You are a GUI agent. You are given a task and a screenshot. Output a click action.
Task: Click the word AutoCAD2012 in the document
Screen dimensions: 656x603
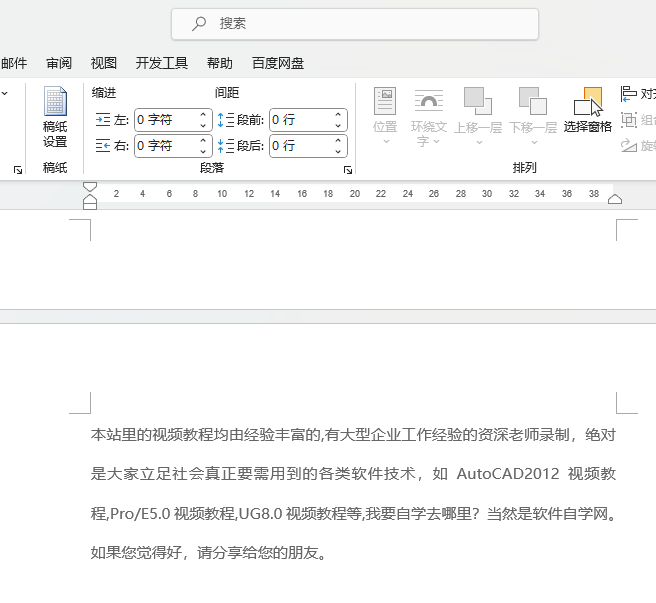coord(508,474)
